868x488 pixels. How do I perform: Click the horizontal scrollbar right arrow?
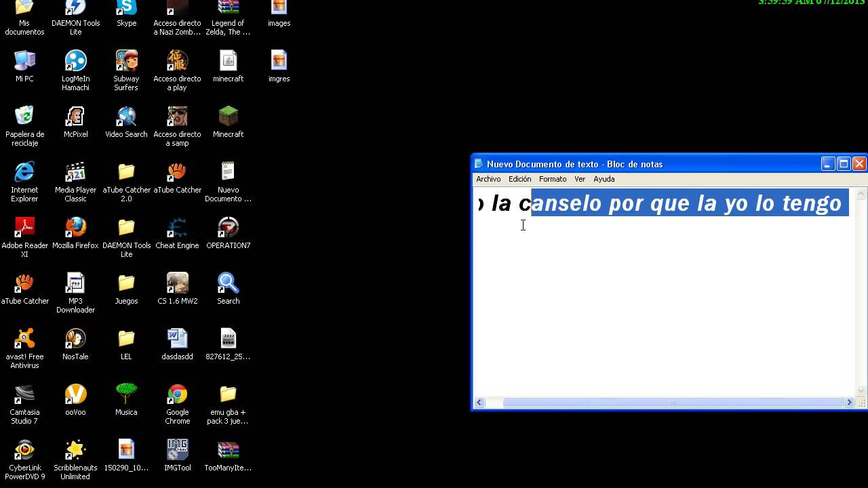(849, 402)
